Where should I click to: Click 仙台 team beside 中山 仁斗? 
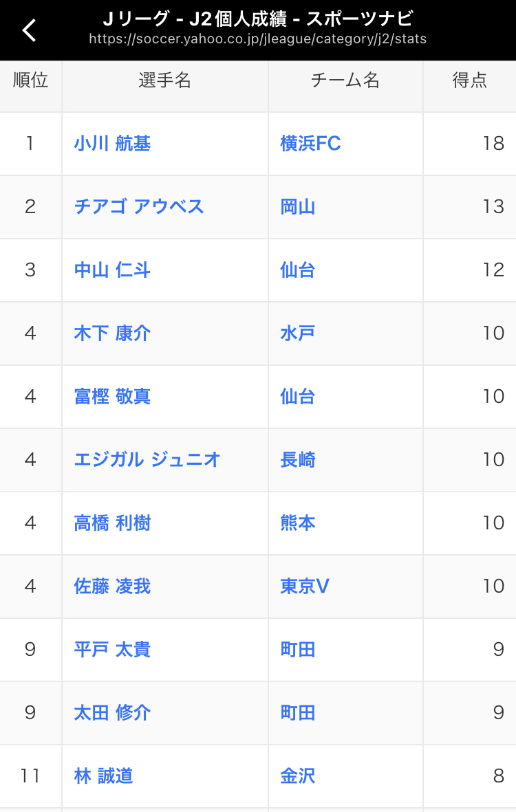pyautogui.click(x=297, y=270)
